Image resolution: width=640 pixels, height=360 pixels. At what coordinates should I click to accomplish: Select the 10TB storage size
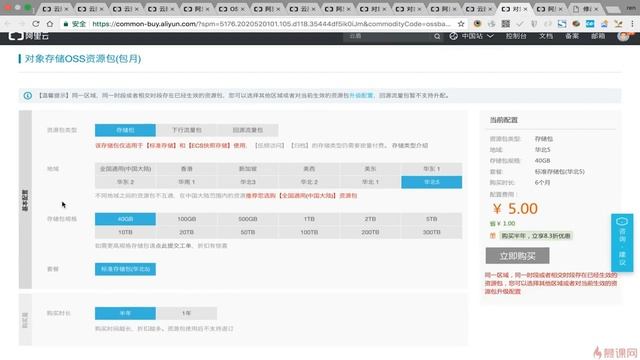(x=125, y=232)
